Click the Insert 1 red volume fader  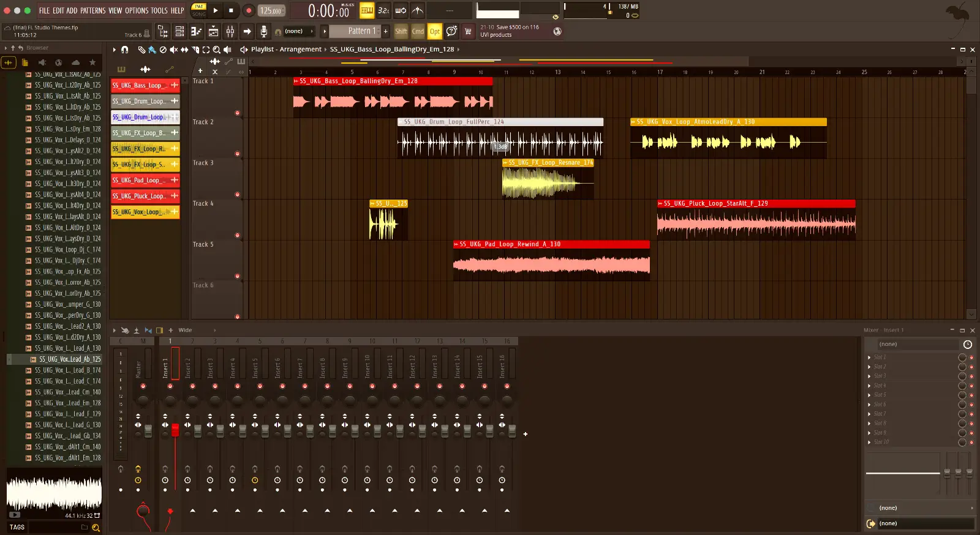click(x=175, y=430)
